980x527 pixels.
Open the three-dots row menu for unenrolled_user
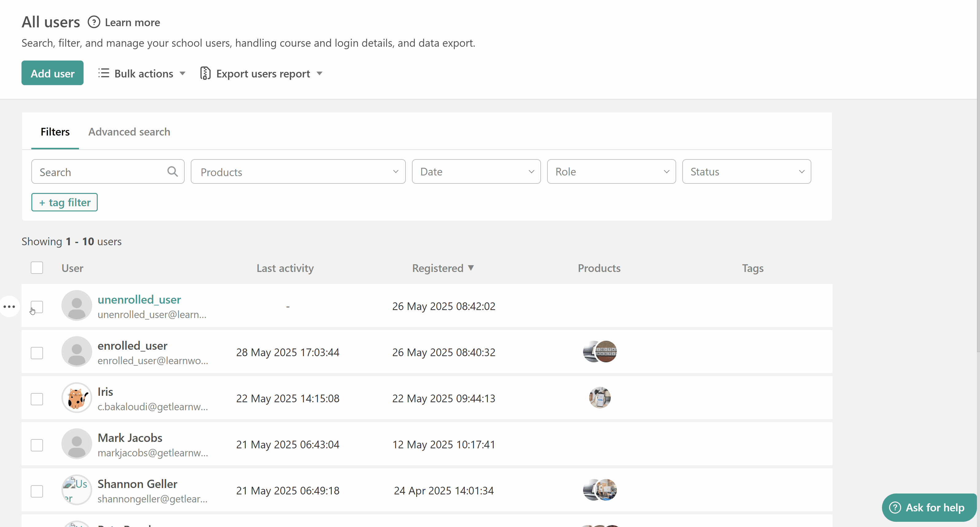(x=9, y=306)
